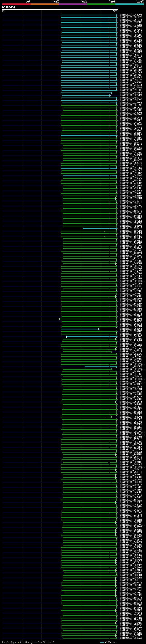
Task: Select the UniRef100_Q9LKA3 hit label
Action: (131, 58)
